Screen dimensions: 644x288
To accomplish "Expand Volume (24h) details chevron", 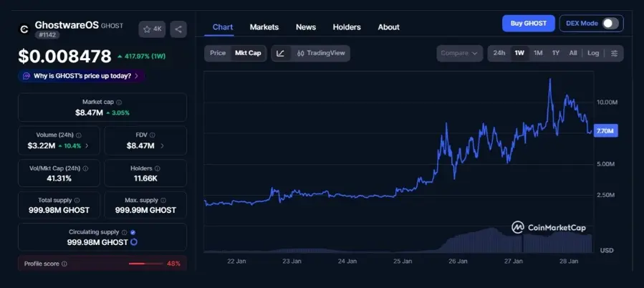I will pos(86,145).
